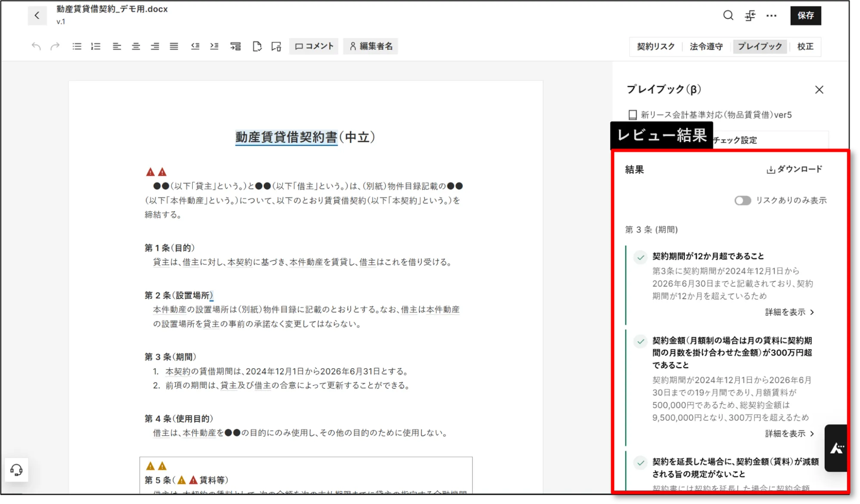This screenshot has width=860, height=504.
Task: Switch to 校正 tab
Action: [805, 46]
